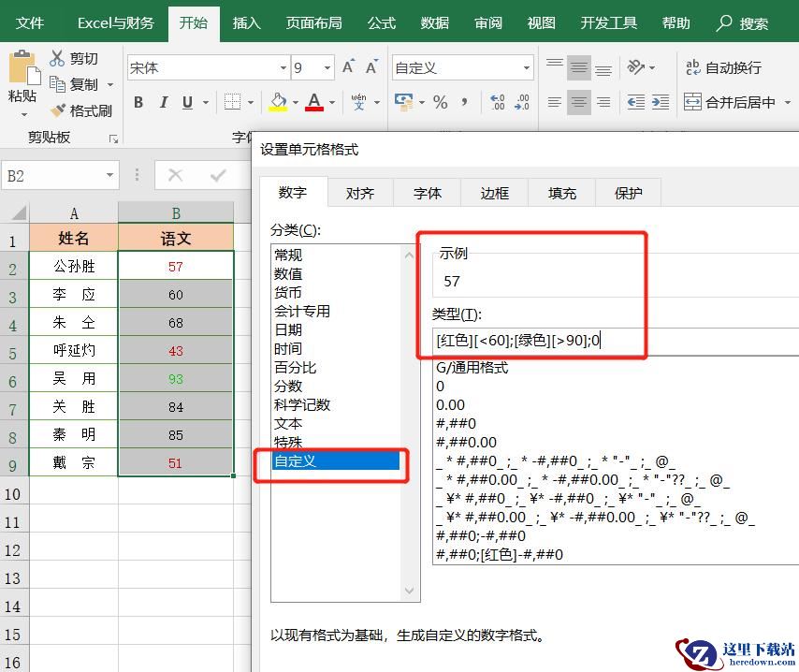Switch to 公式 ribbon tab

pyautogui.click(x=382, y=23)
